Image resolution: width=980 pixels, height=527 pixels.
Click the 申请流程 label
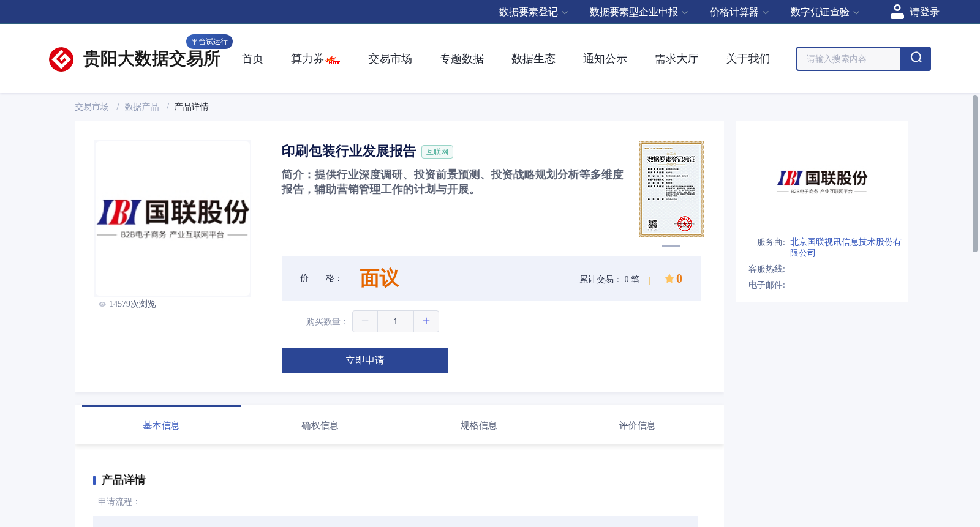(119, 502)
